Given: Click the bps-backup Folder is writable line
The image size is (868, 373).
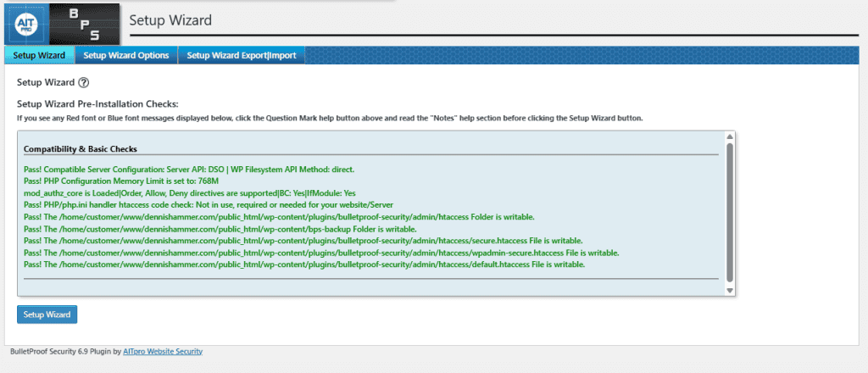Looking at the screenshot, I should [x=220, y=229].
